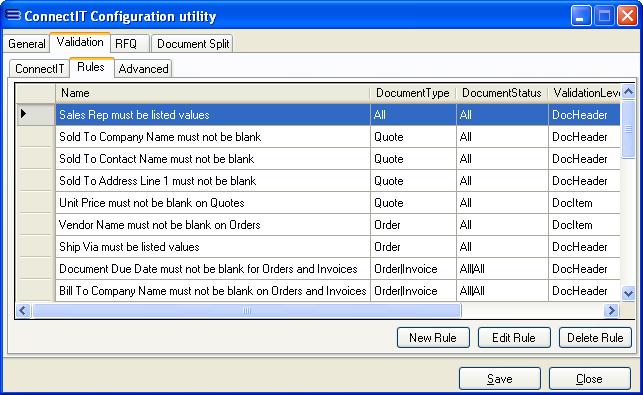Click 'Quote' cell in Sold To Company Name row
643x395 pixels.
tap(413, 137)
